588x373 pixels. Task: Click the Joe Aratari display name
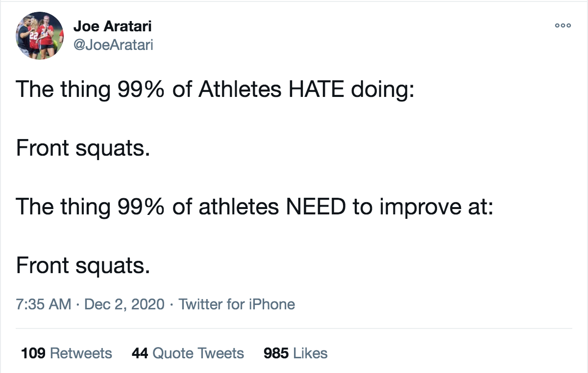coord(112,26)
